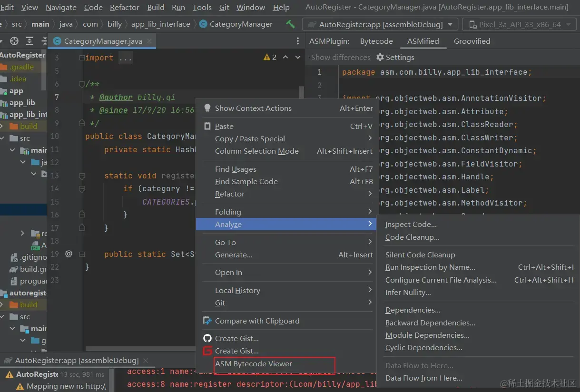
Task: Open editor tab options three-dot menu
Action: pos(298,41)
